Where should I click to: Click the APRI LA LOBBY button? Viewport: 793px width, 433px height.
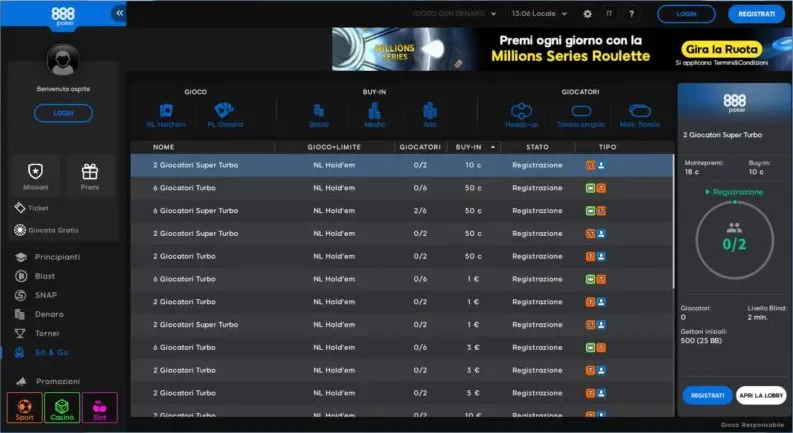[x=761, y=396]
